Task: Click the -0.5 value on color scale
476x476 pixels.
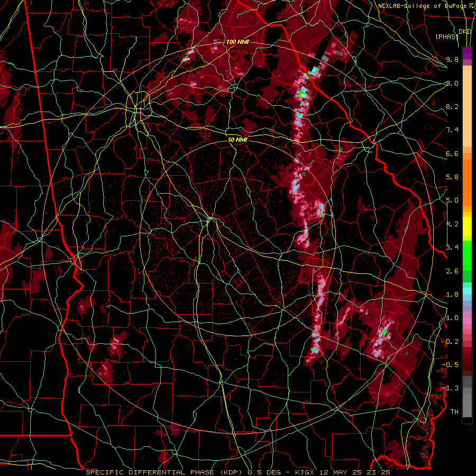Action: coord(450,365)
